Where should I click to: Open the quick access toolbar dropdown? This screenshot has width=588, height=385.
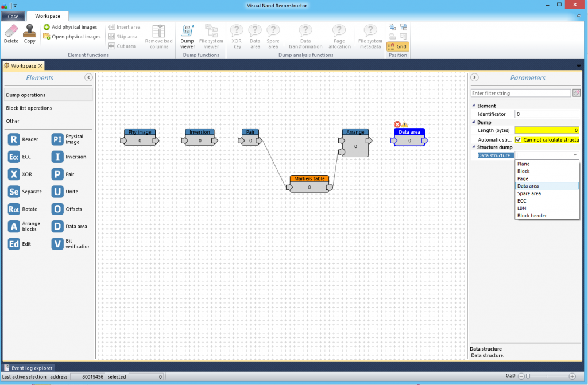(x=15, y=6)
